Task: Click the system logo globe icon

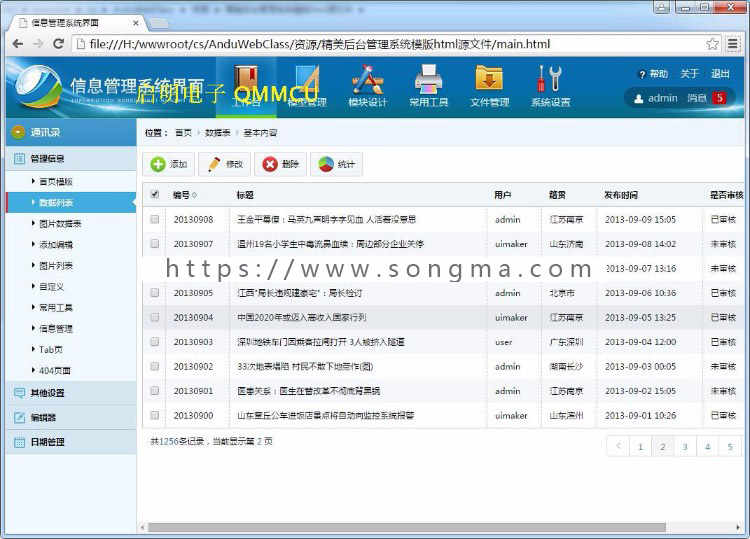Action: tap(38, 87)
